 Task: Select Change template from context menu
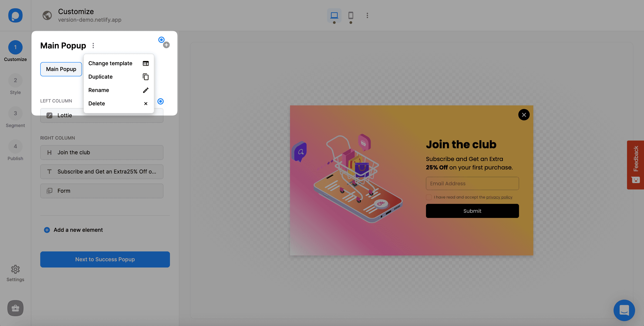click(x=110, y=63)
